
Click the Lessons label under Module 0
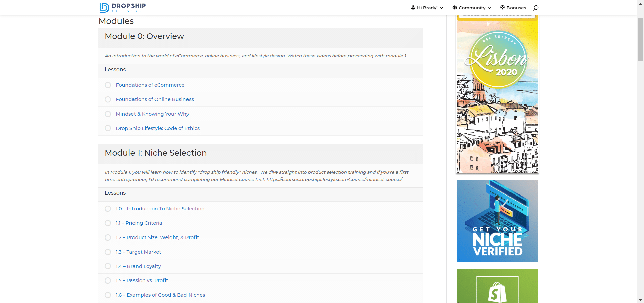(115, 69)
